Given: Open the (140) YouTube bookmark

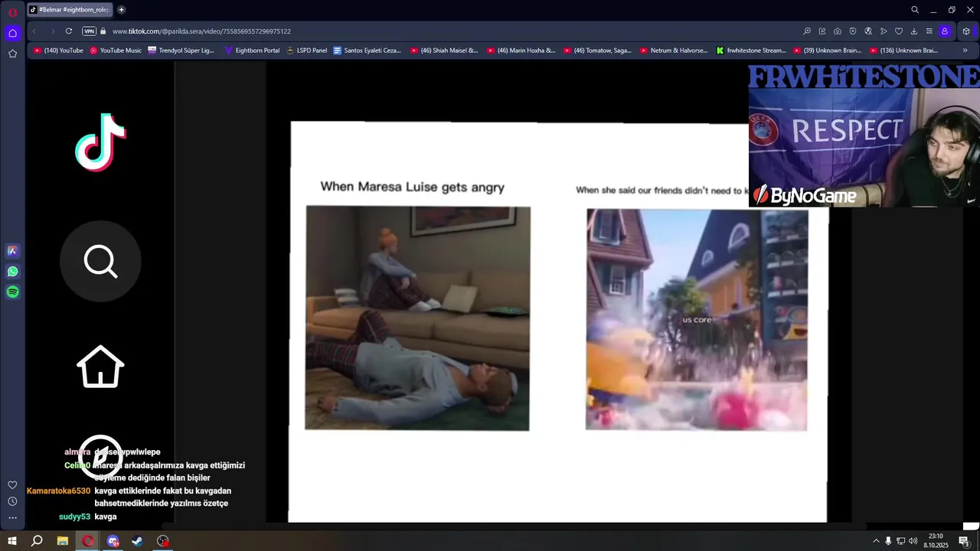Looking at the screenshot, I should 58,51.
